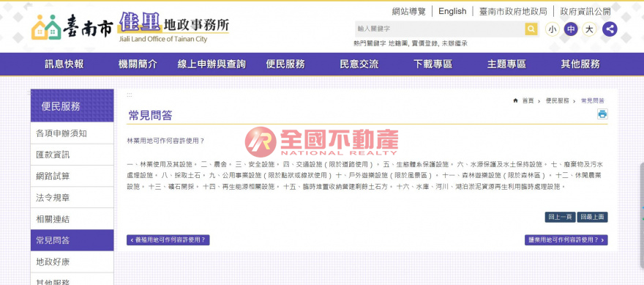
Task: Click the question text 林業用地可作何容許使用？
Action: tap(166, 141)
